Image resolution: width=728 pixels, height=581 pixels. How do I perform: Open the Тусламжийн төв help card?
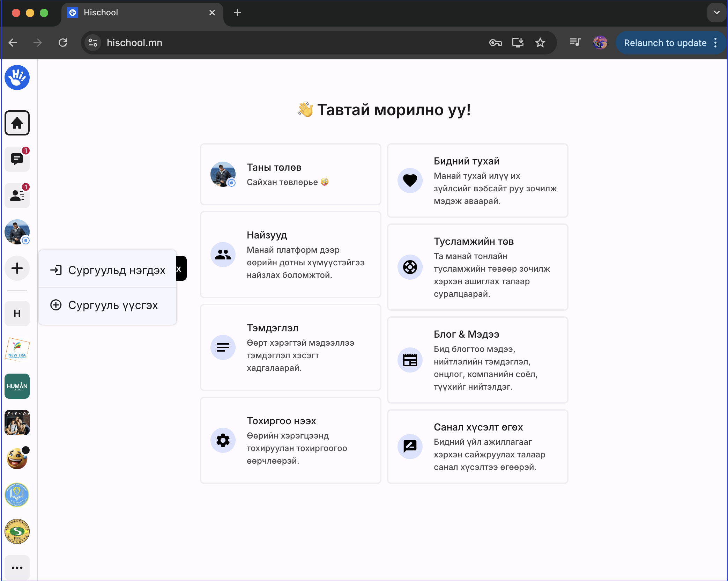click(x=477, y=267)
